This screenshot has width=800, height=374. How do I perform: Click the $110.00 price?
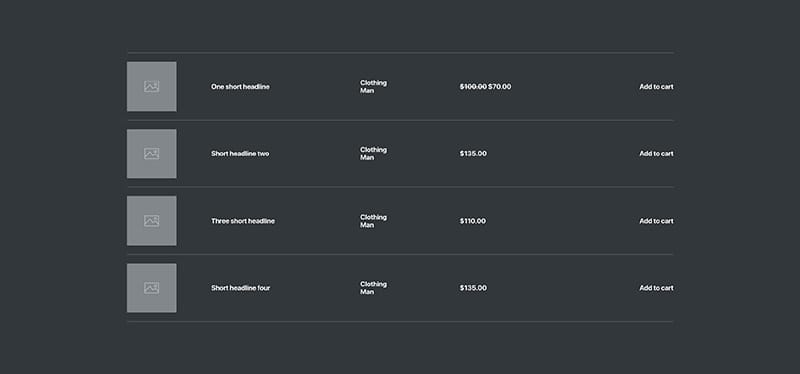(472, 221)
